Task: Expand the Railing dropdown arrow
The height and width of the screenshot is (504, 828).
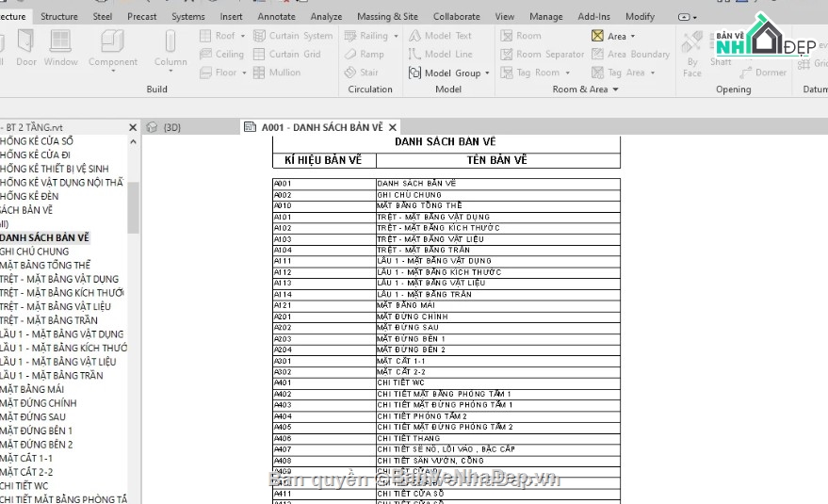Action: click(396, 36)
